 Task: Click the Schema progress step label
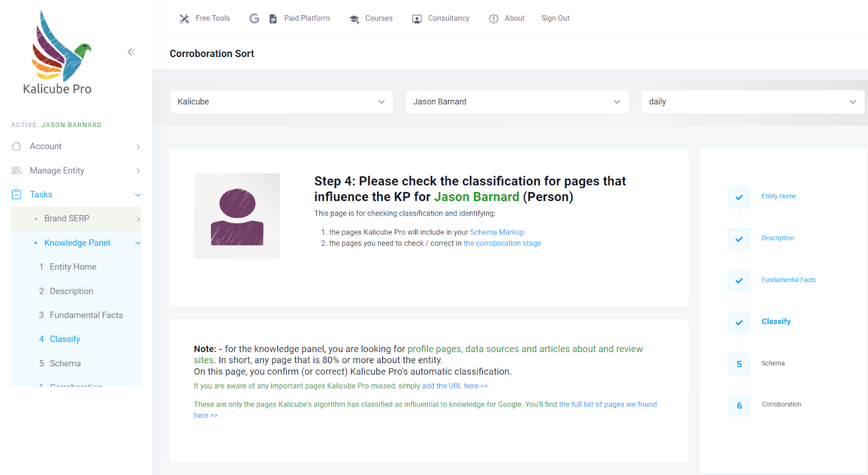pos(773,363)
